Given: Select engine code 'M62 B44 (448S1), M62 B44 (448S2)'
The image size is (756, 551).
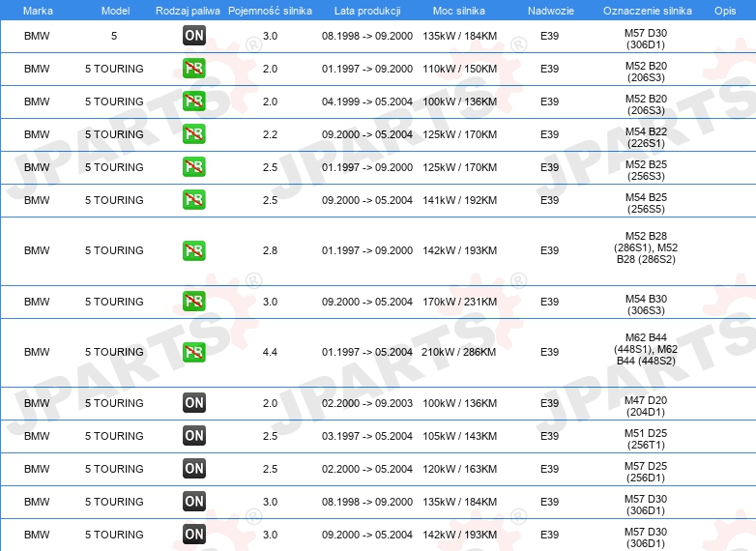Looking at the screenshot, I should pos(646,349).
